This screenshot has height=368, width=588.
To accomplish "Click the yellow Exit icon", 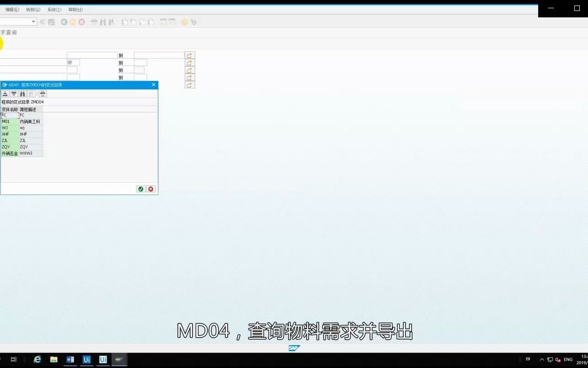I will coord(73,22).
